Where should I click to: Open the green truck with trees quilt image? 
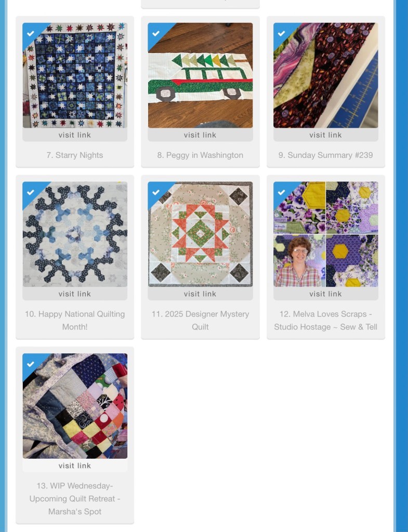tap(200, 75)
